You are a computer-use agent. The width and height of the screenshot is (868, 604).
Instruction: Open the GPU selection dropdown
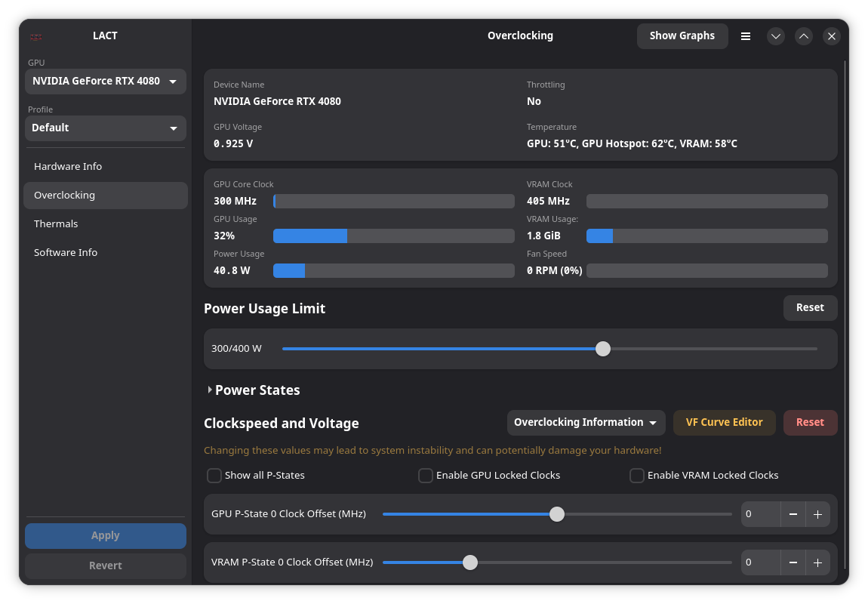105,82
